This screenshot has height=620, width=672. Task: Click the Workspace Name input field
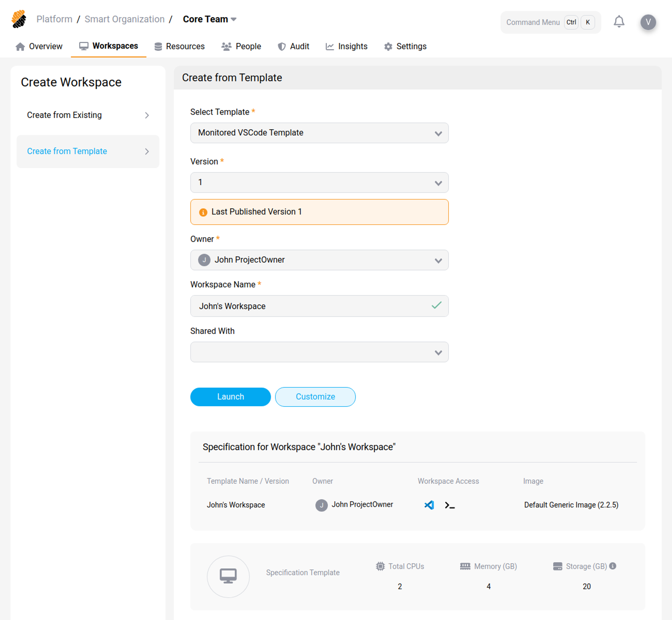pyautogui.click(x=312, y=306)
